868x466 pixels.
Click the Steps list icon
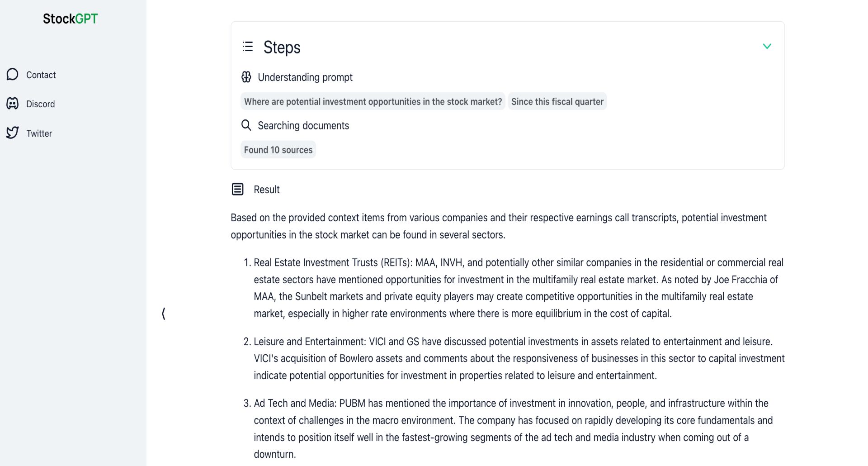pyautogui.click(x=248, y=47)
